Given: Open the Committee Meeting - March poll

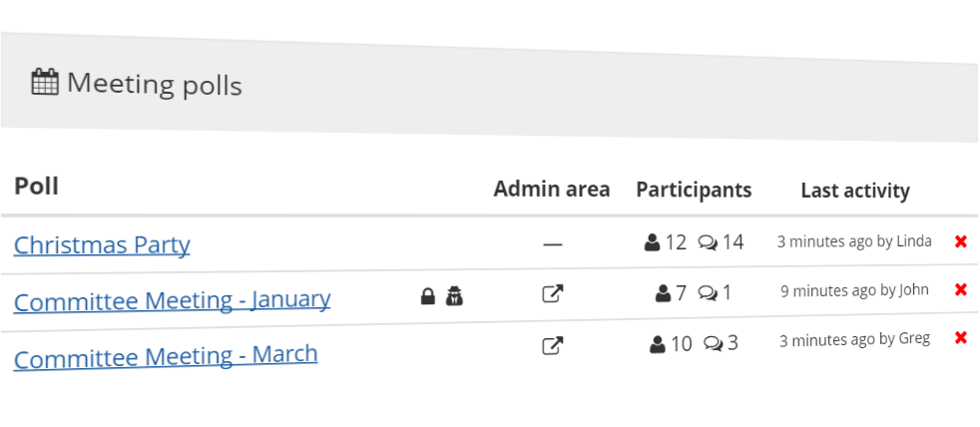Looking at the screenshot, I should 166,356.
